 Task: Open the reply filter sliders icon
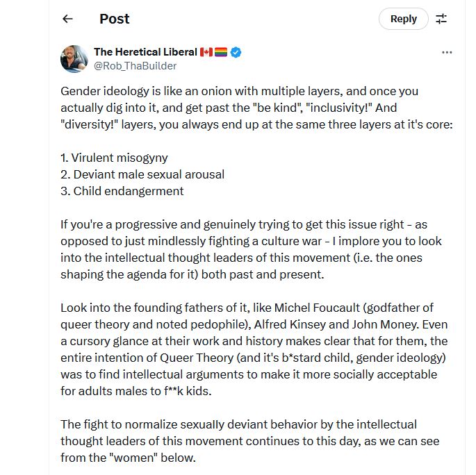441,19
